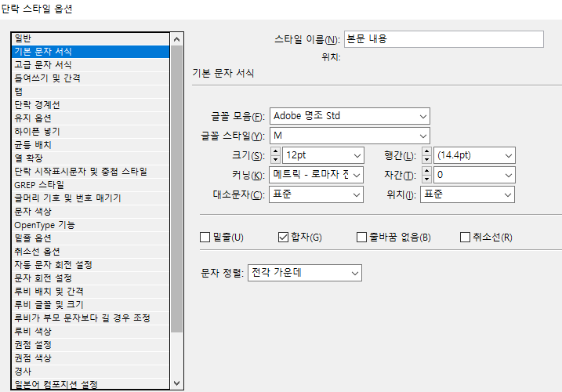562x392 pixels.
Task: Open the 문자 정렬 dropdown
Action: [x=305, y=273]
